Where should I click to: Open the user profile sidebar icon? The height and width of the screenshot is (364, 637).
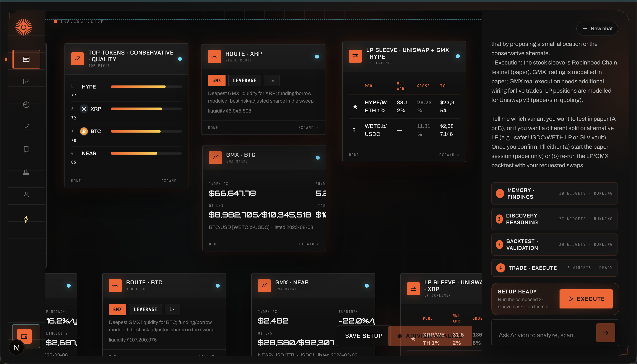click(26, 194)
